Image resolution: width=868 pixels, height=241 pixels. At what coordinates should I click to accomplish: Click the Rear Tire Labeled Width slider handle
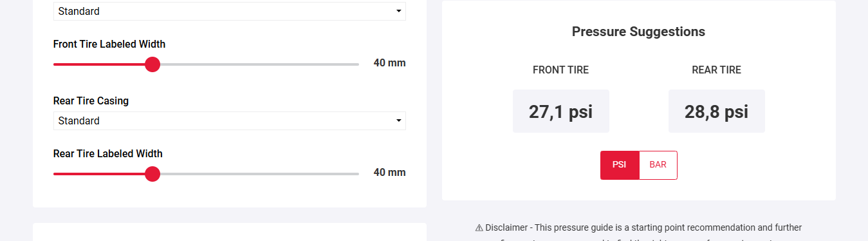coord(152,174)
